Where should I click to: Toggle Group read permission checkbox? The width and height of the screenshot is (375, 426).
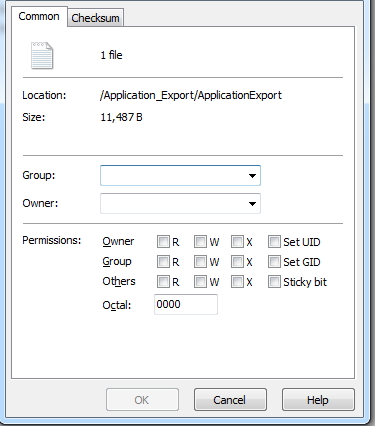[163, 262]
